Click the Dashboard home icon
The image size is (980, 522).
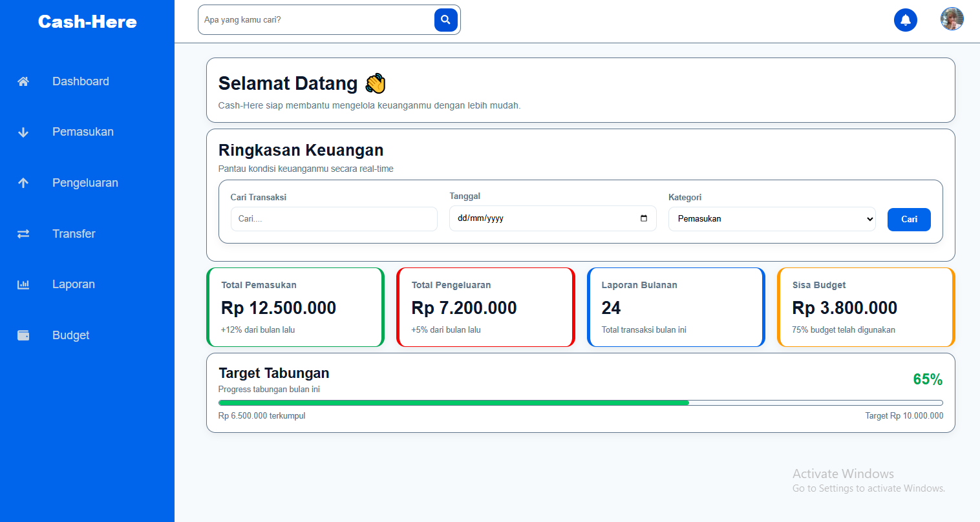pos(23,81)
